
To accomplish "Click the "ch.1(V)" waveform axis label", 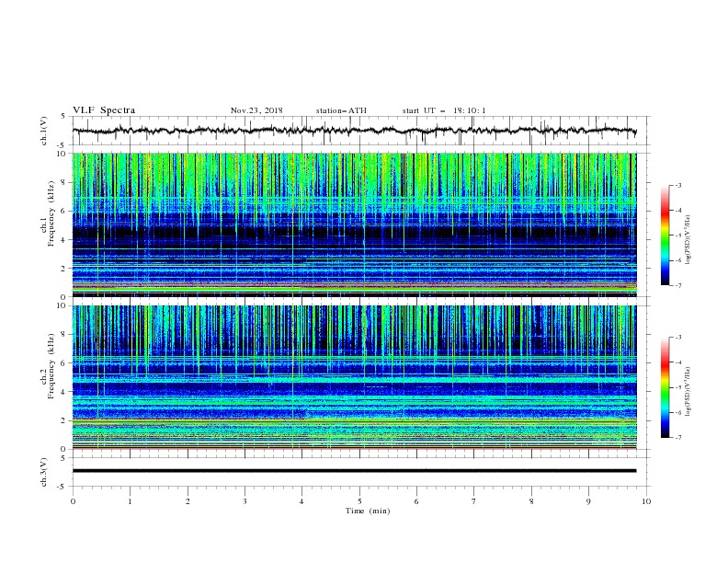I will [44, 131].
